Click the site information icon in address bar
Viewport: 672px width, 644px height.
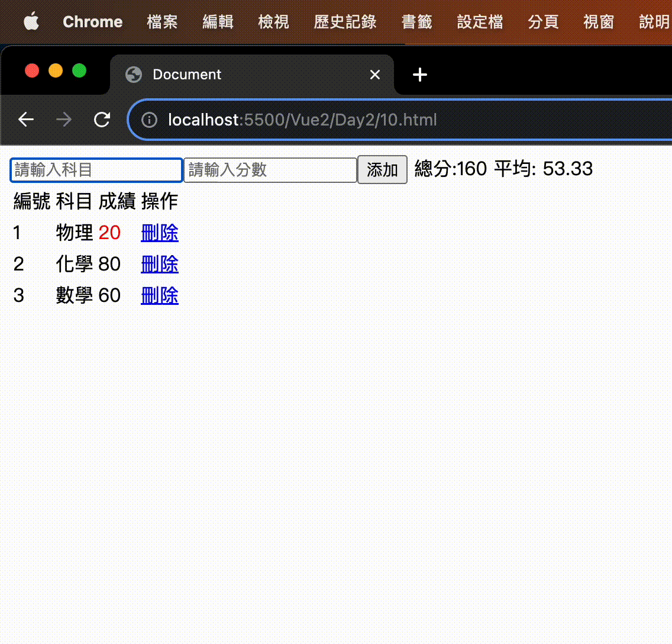coord(148,120)
